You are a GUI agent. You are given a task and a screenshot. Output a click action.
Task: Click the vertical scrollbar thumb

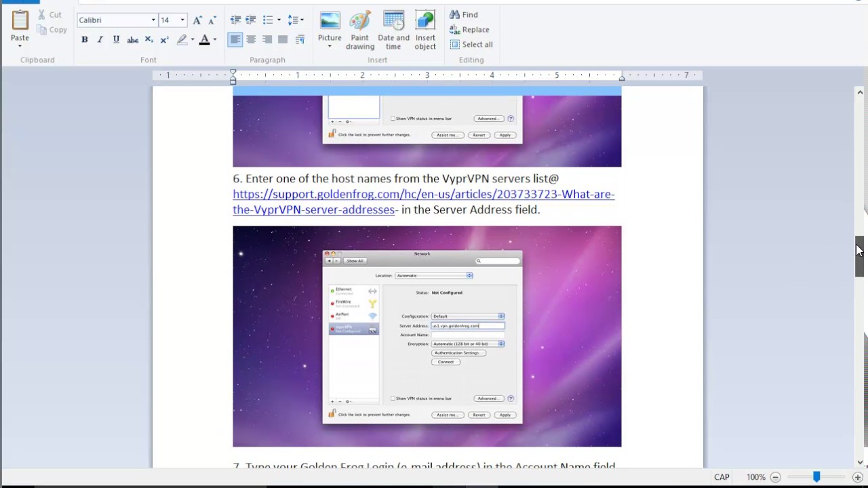click(860, 256)
